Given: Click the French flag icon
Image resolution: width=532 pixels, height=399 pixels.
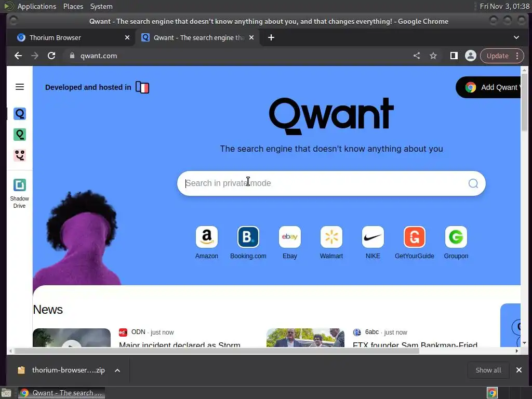Looking at the screenshot, I should coord(142,87).
